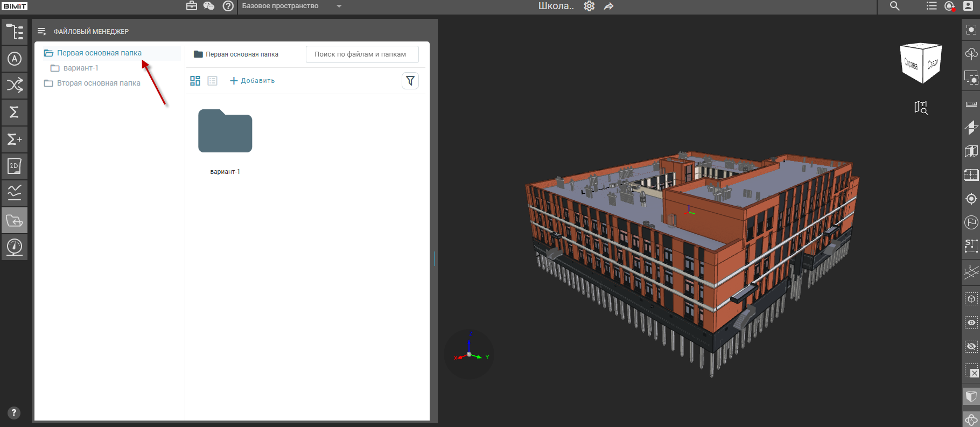Click the target center tool
This screenshot has height=427, width=980.
coord(971,199)
